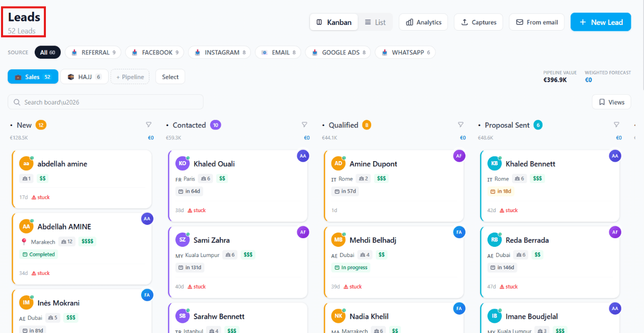Filter leads by INSTAGRAM source
The image size is (644, 333).
click(x=219, y=53)
